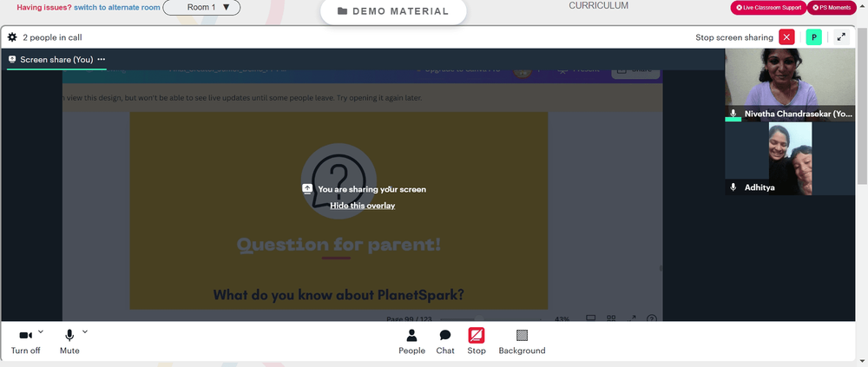Viewport: 868px width, 367px height.
Task: Click Adhitya's microphone status icon
Action: pyautogui.click(x=733, y=187)
